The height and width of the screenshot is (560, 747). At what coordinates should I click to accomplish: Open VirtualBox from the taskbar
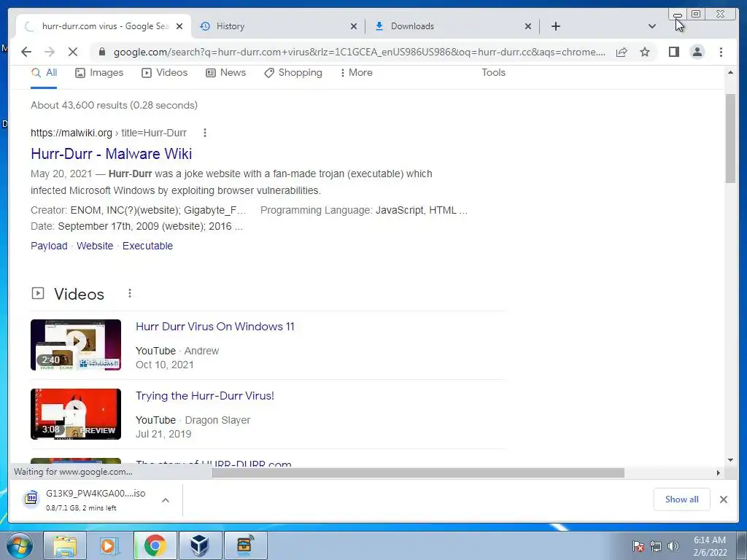tap(200, 545)
